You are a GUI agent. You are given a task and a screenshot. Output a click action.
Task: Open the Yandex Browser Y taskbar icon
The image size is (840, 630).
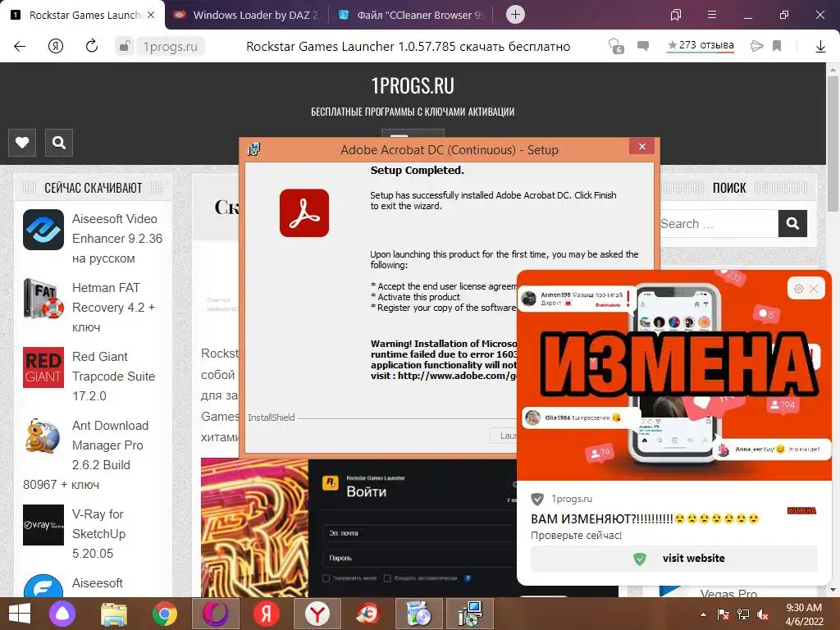pos(317,614)
